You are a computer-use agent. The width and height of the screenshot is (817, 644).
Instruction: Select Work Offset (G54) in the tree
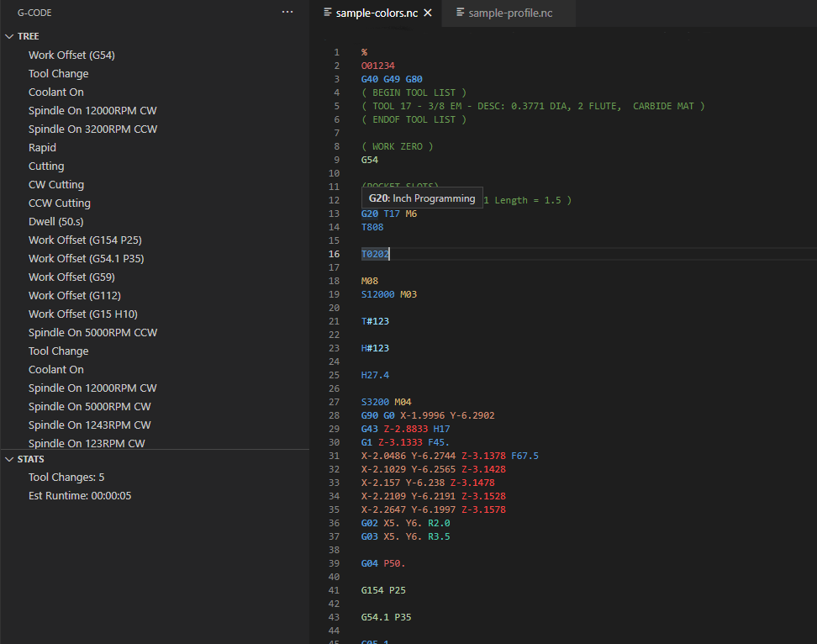coord(71,55)
